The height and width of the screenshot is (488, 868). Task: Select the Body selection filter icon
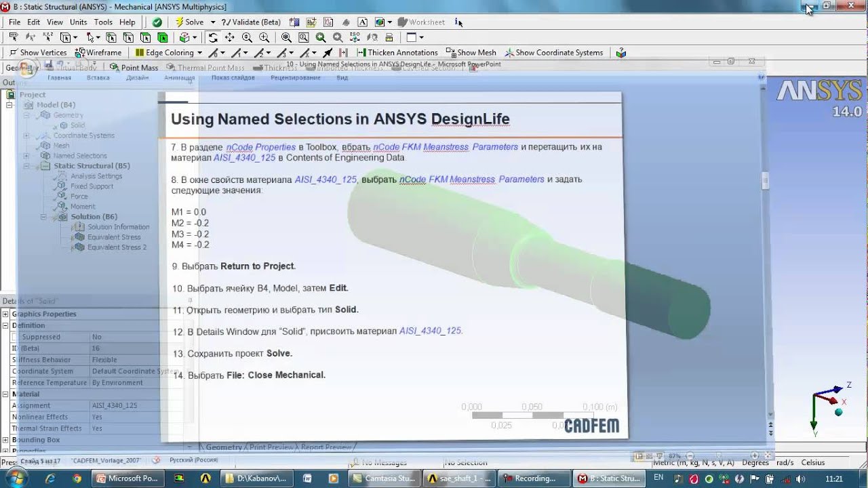tap(163, 37)
